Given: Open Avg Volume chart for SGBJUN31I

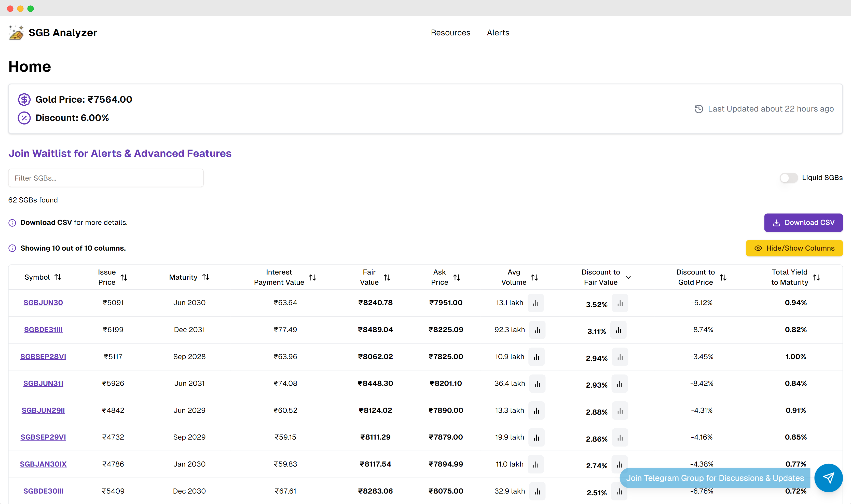Looking at the screenshot, I should tap(537, 384).
